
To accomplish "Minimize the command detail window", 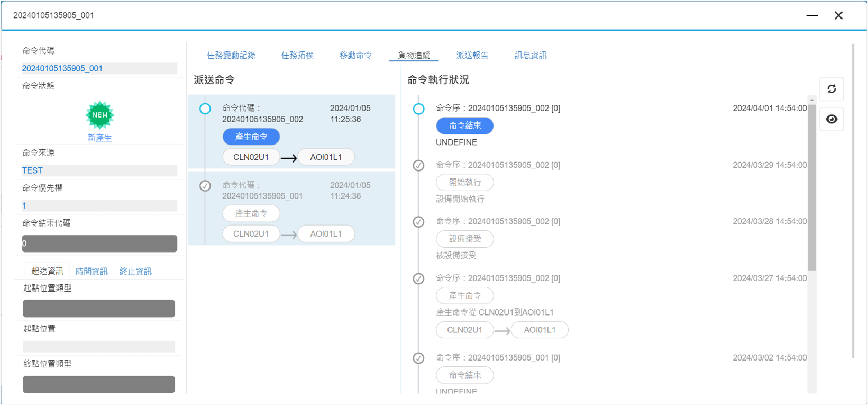I will 812,15.
